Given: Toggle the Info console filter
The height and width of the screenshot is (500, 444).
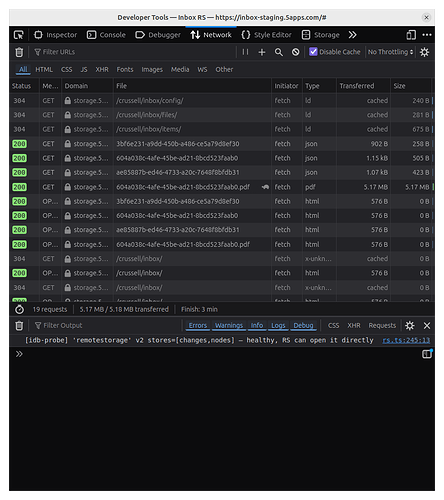Looking at the screenshot, I should 257,325.
